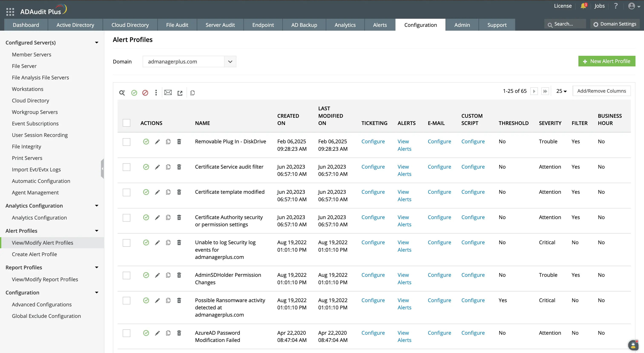Viewport: 644px width, 353px height.
Task: Edit the Unable to log Security log profile
Action: tap(157, 243)
